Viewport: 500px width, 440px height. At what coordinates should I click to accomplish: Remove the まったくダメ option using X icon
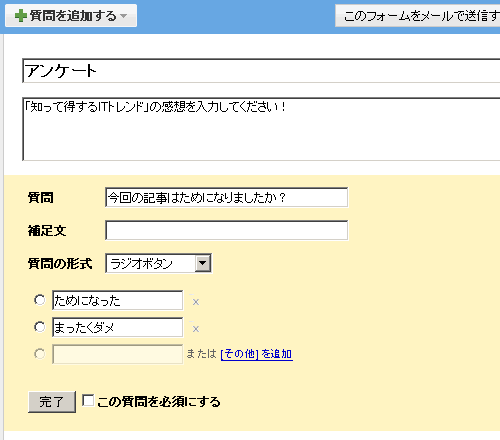click(x=196, y=329)
